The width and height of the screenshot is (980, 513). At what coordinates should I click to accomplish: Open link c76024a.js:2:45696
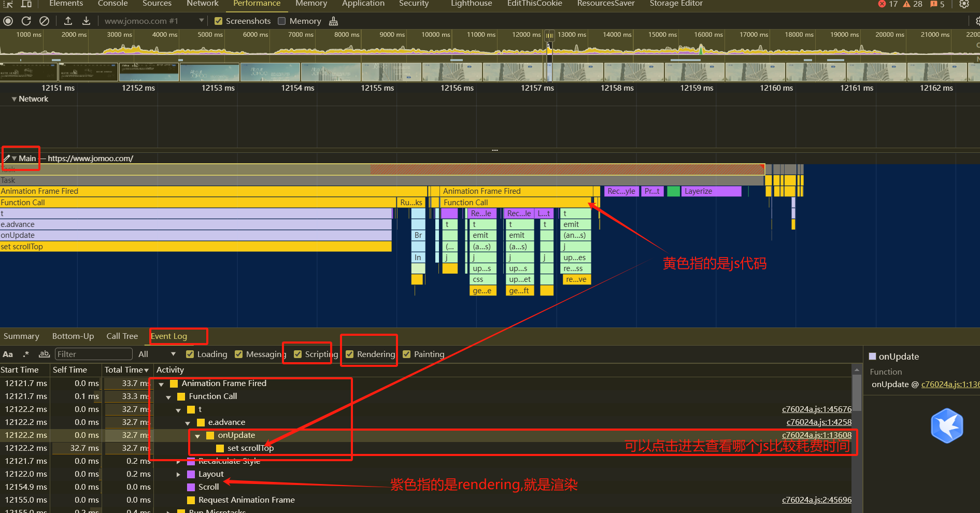tap(817, 500)
